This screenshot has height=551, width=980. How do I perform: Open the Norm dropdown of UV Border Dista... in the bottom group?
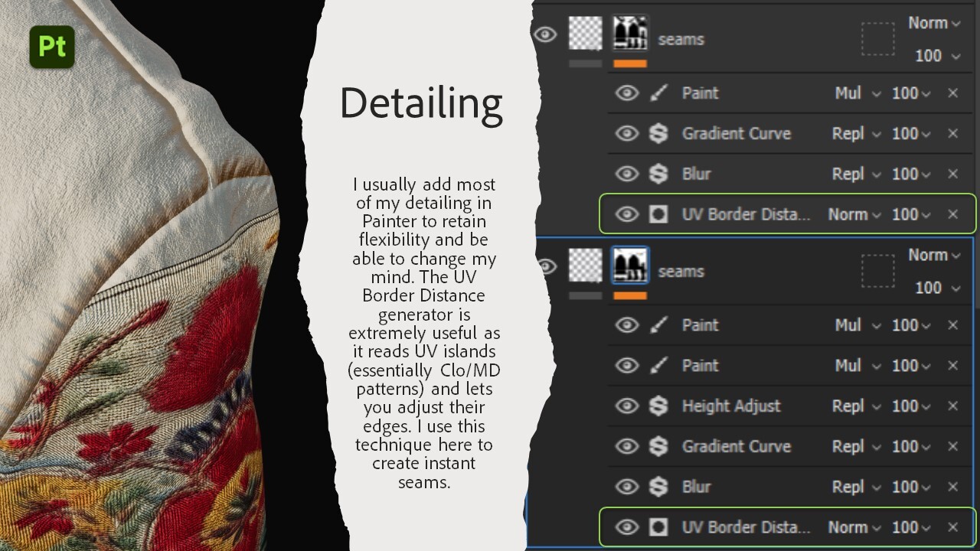854,527
